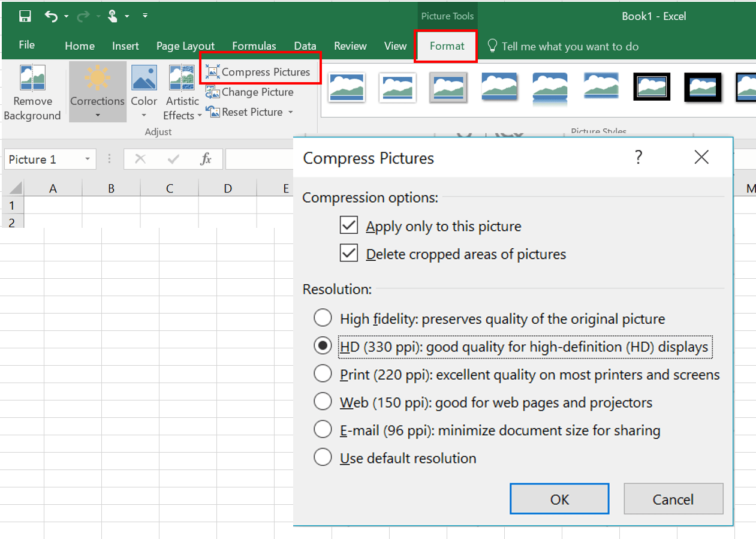Confirm compression with OK
756x539 pixels.
pyautogui.click(x=559, y=498)
